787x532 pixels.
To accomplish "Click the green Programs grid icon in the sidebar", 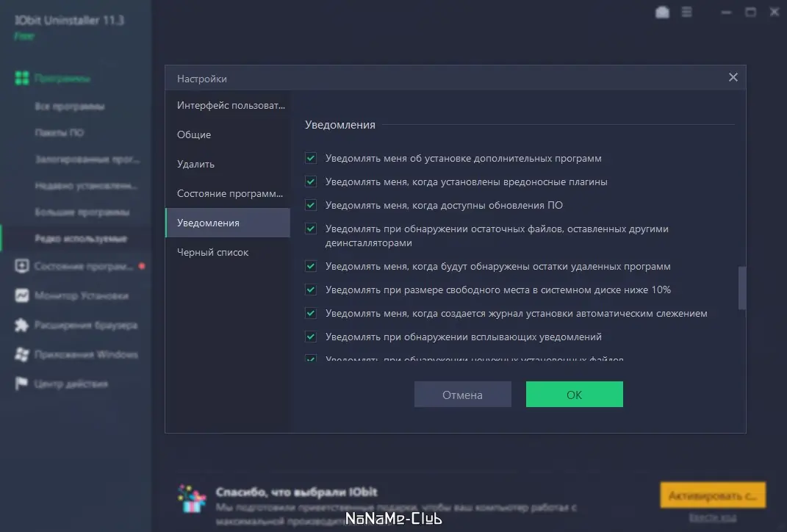I will (x=22, y=79).
